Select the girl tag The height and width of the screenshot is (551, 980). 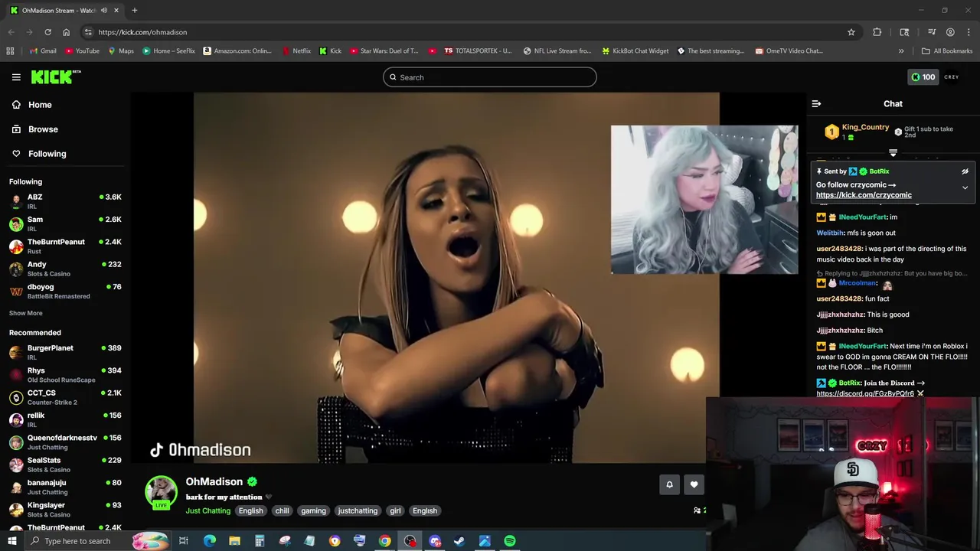tap(395, 510)
